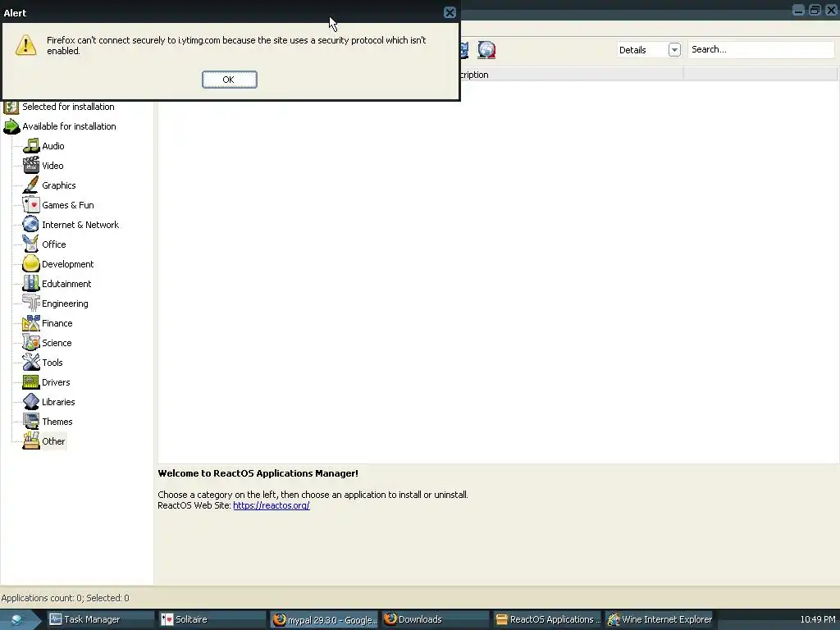This screenshot has width=840, height=630.
Task: Click the Selected for installation icon
Action: click(x=11, y=107)
